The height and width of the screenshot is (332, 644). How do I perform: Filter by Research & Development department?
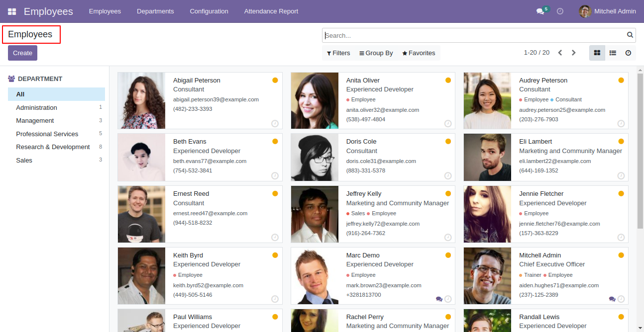(56, 147)
